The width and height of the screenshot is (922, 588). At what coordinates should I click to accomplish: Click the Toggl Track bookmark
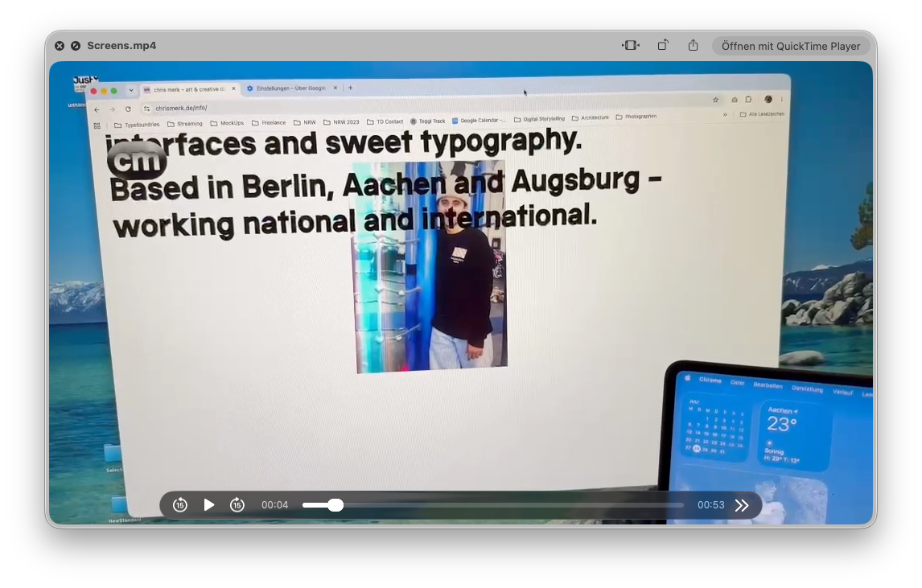[x=427, y=121]
